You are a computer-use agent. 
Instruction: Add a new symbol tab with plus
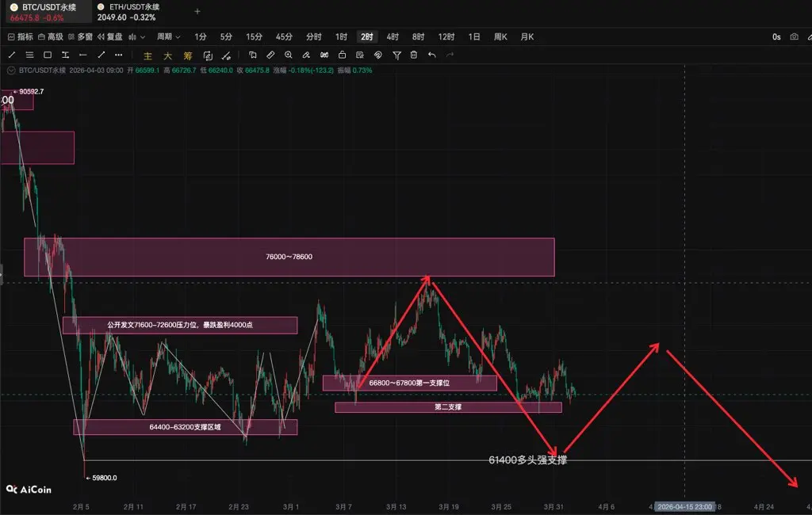[x=197, y=11]
